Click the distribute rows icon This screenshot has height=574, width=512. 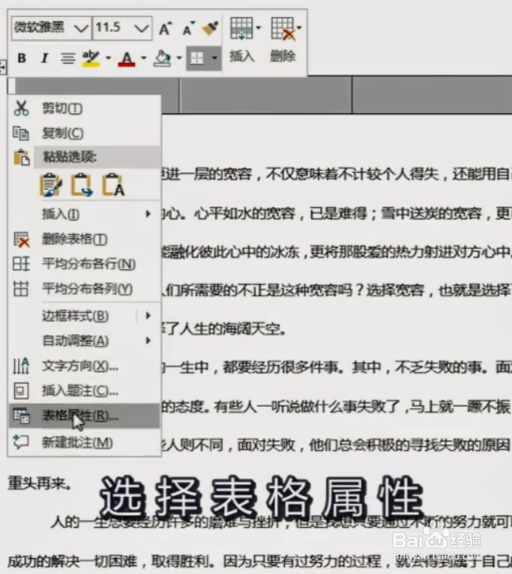pos(21,264)
